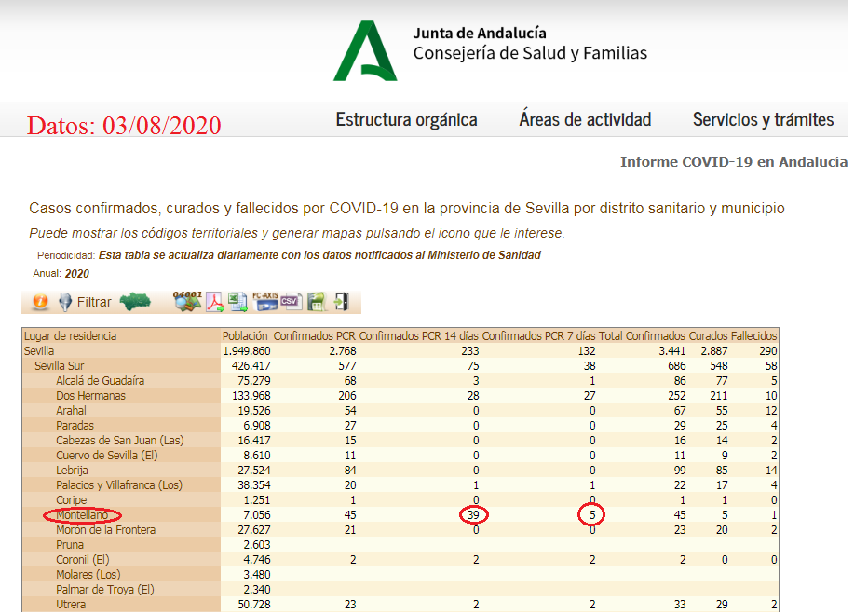This screenshot has width=868, height=614.
Task: Click the green spreadsheet icon
Action: [317, 302]
